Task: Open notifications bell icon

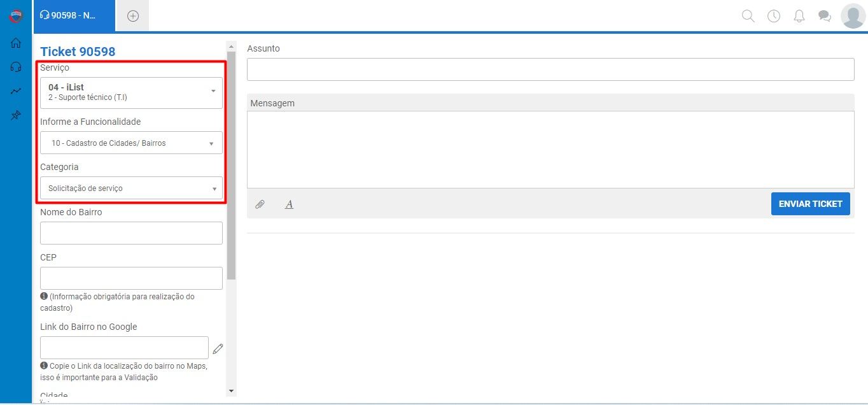Action: [x=799, y=16]
